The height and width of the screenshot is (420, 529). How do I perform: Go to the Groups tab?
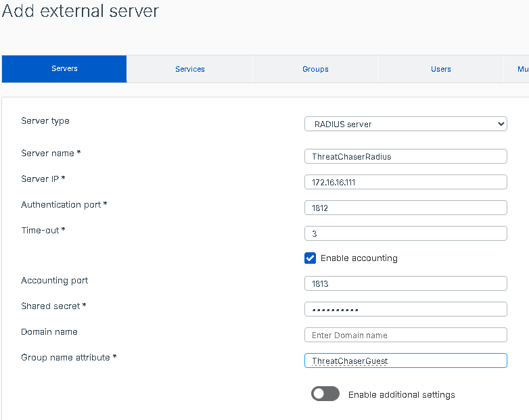[315, 69]
